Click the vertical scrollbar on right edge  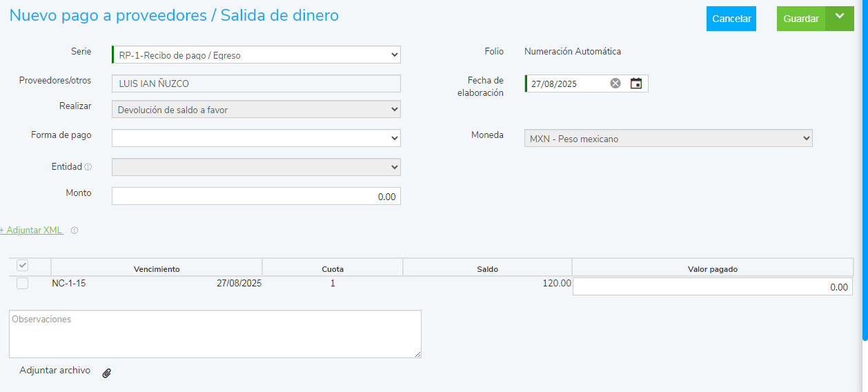pyautogui.click(x=865, y=173)
